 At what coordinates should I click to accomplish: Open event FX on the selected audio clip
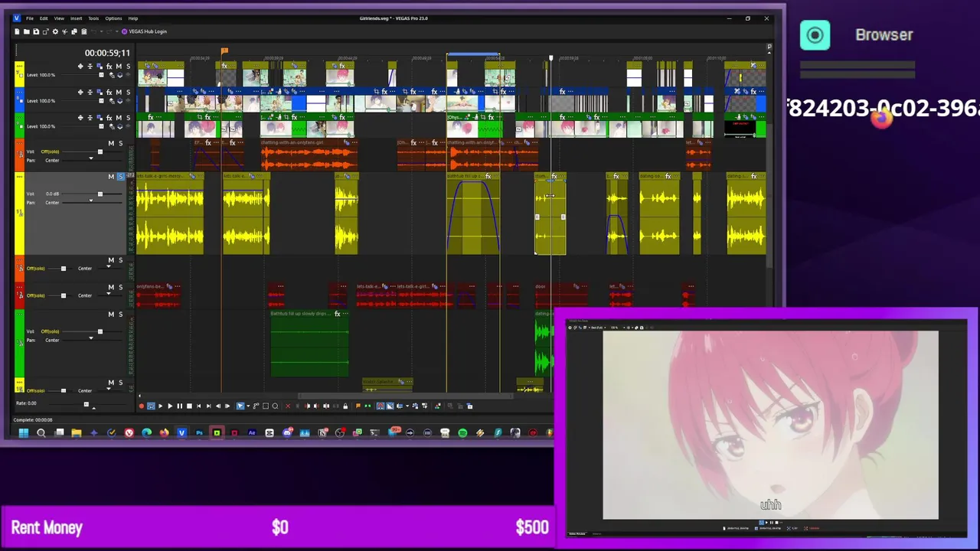point(554,177)
